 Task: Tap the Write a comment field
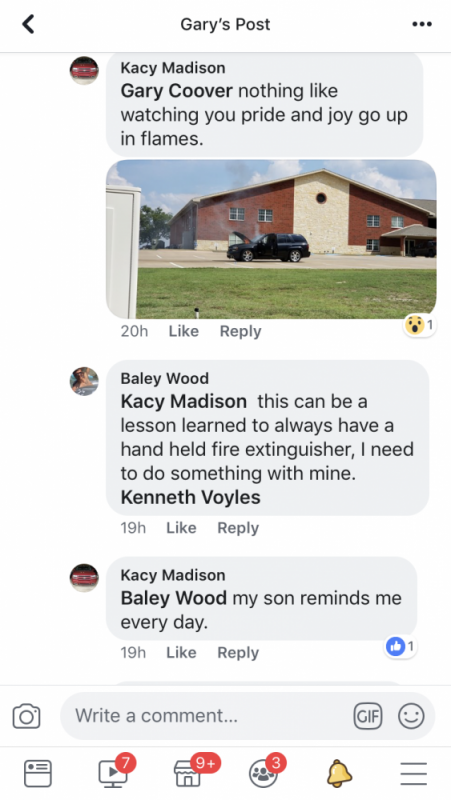(206, 716)
